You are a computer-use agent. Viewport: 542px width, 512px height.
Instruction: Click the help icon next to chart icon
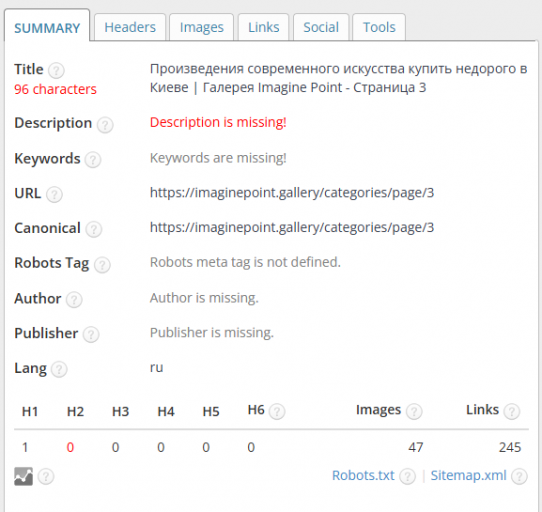(x=46, y=477)
